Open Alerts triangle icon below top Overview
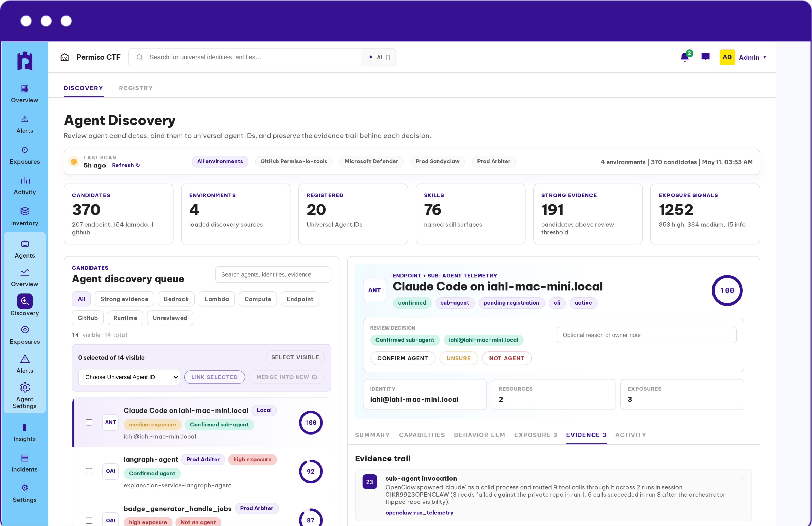 [x=25, y=119]
